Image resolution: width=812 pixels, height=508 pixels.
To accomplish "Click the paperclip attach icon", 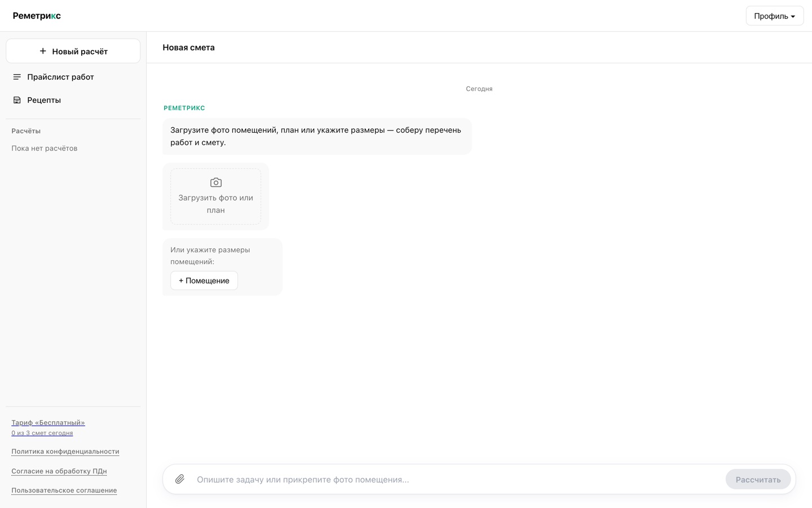I will (179, 479).
